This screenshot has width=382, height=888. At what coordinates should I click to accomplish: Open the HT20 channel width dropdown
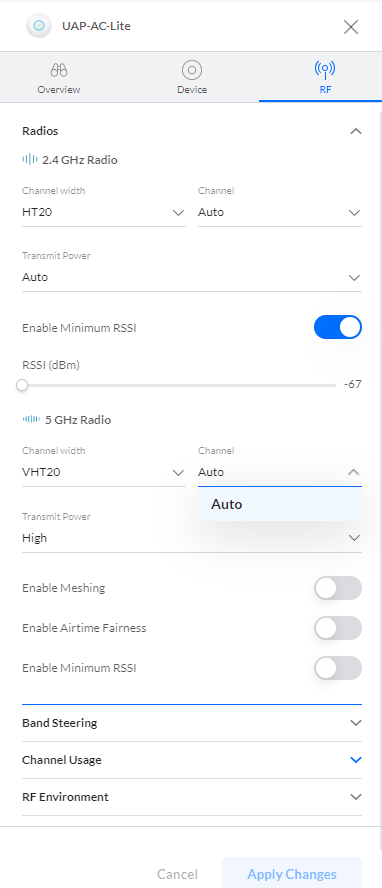(x=104, y=212)
